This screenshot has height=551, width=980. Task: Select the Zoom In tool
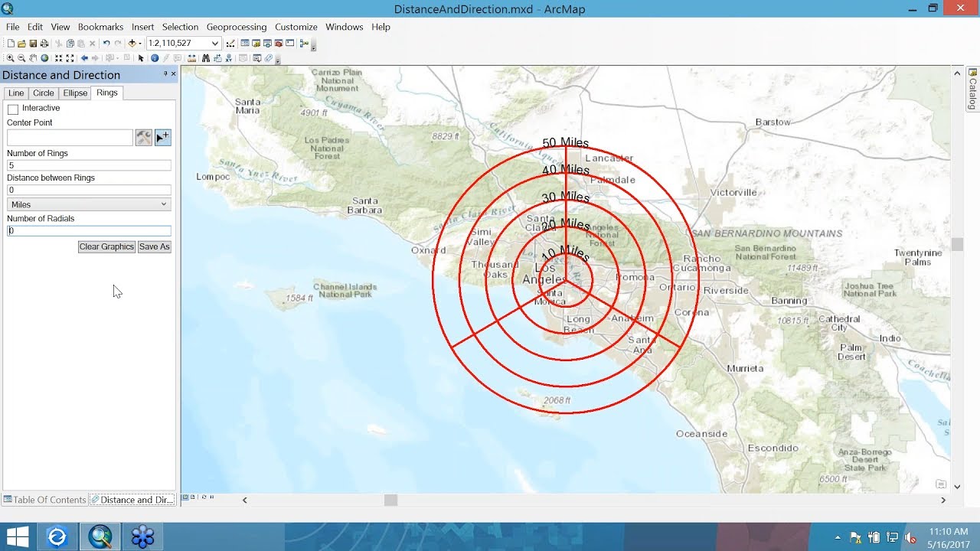(x=10, y=58)
